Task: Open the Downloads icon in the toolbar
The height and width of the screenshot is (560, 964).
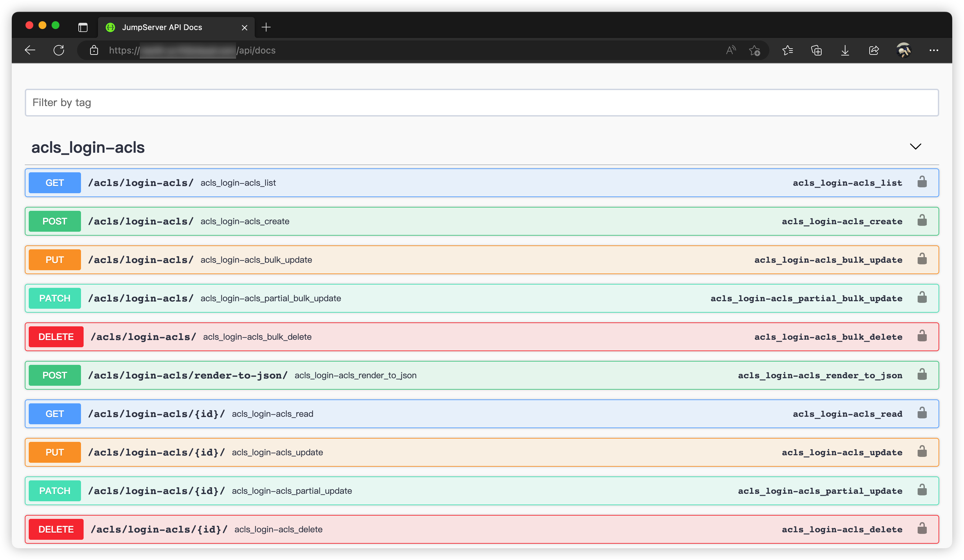Action: 845,50
